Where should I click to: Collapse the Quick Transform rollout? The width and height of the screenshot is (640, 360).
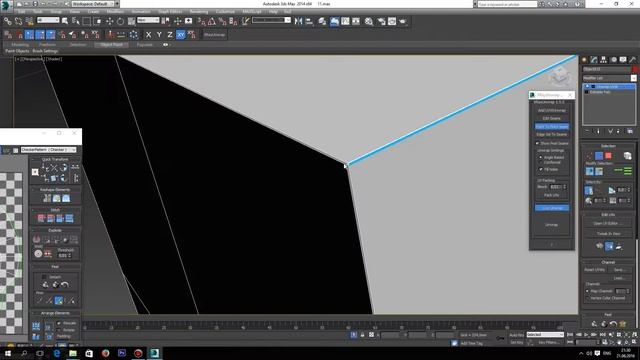coord(55,159)
